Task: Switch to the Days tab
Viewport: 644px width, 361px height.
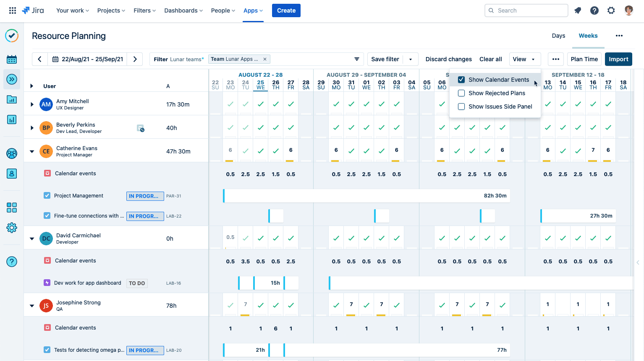Action: [x=558, y=36]
